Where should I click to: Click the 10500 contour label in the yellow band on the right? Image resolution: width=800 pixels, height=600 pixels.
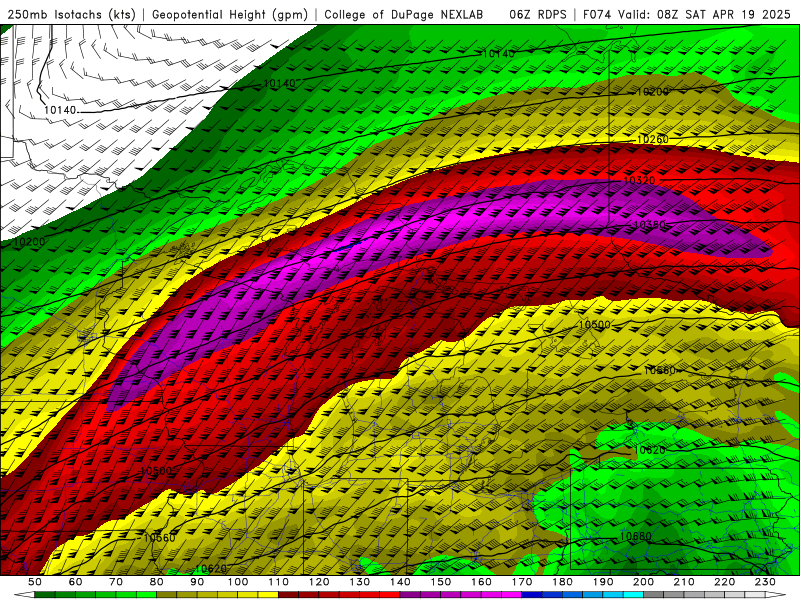click(594, 324)
